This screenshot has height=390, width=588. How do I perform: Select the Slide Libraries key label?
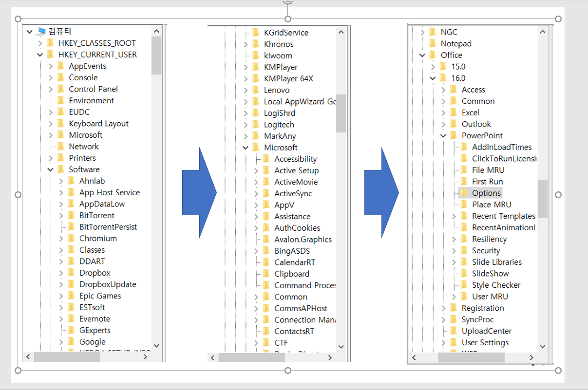(x=497, y=262)
